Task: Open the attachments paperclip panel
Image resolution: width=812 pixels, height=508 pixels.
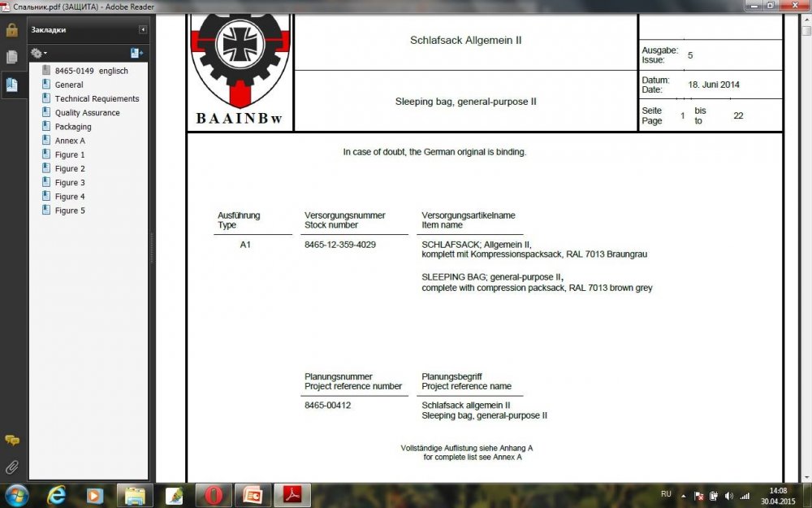Action: pos(11,467)
